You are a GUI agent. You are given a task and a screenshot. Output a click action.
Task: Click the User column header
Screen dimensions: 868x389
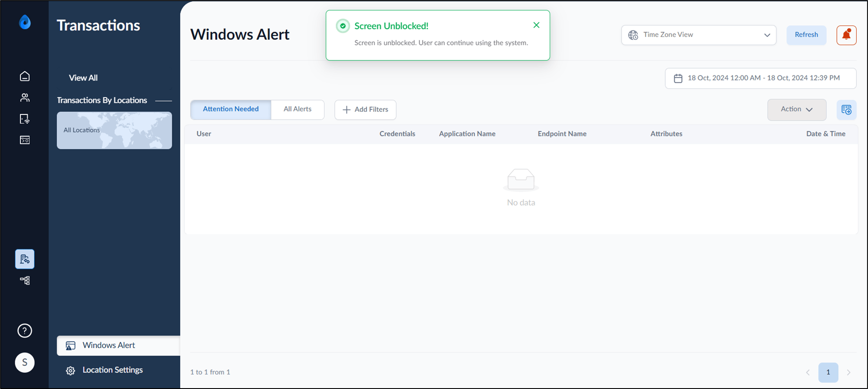pyautogui.click(x=204, y=134)
